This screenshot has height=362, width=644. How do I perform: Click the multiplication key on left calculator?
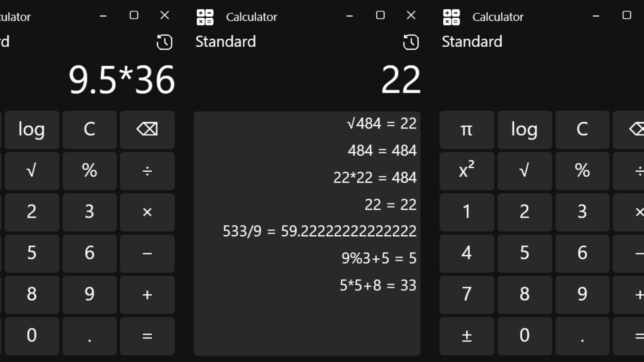click(x=147, y=212)
